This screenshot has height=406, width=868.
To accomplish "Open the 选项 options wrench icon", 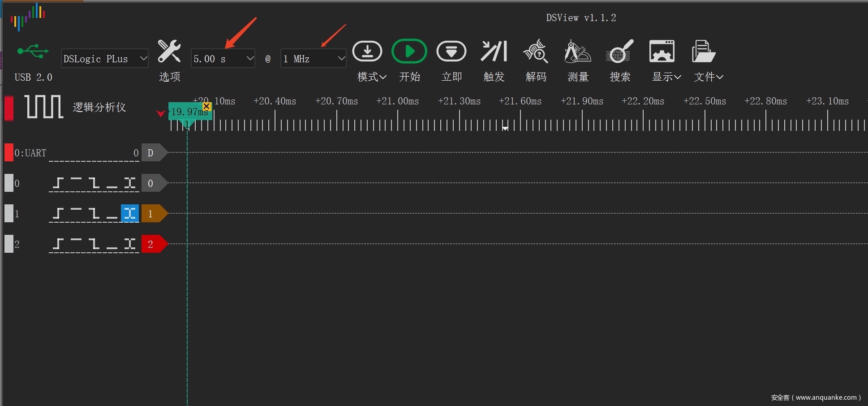I will point(169,52).
